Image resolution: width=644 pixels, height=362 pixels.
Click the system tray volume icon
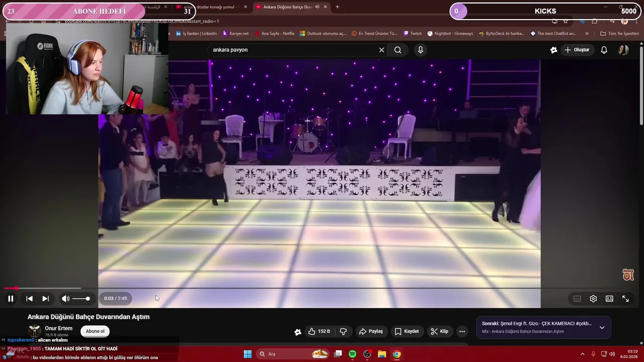tap(612, 354)
